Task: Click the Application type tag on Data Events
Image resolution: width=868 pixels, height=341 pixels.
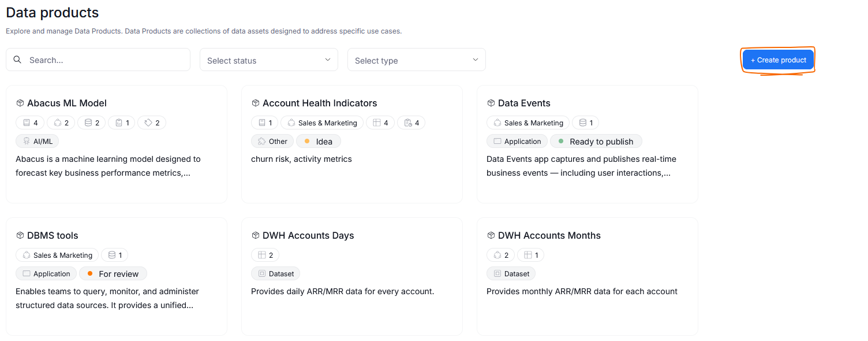Action: click(517, 141)
